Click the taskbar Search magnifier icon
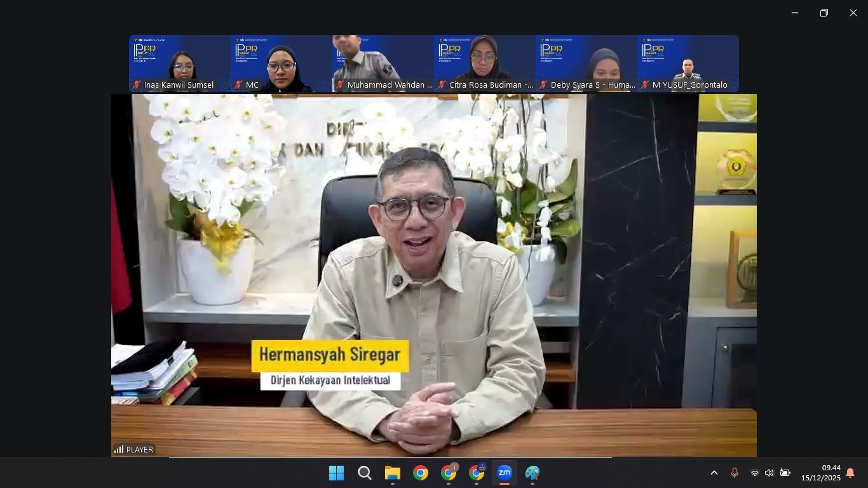Screen dimensions: 868x488 pyautogui.click(x=364, y=473)
